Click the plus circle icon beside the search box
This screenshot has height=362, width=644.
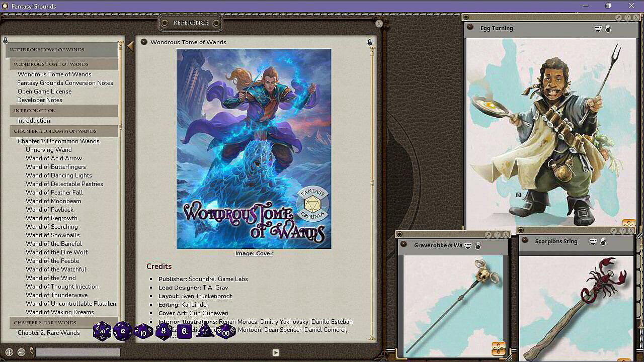[9, 352]
